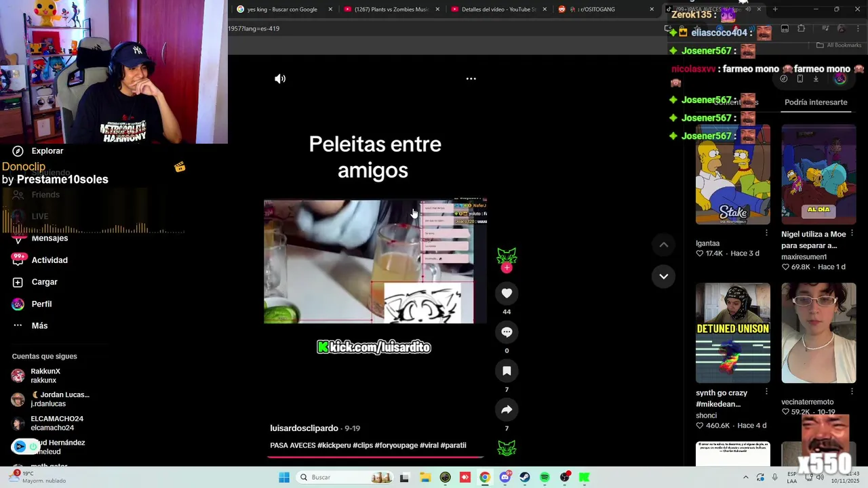Save video with the bookmark icon
This screenshot has width=868, height=488.
pos(507,371)
